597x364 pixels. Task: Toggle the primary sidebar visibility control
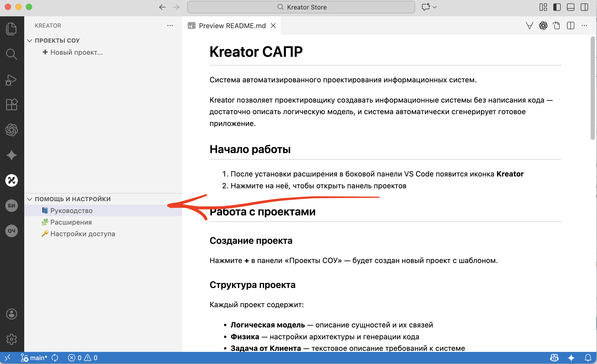tap(557, 7)
